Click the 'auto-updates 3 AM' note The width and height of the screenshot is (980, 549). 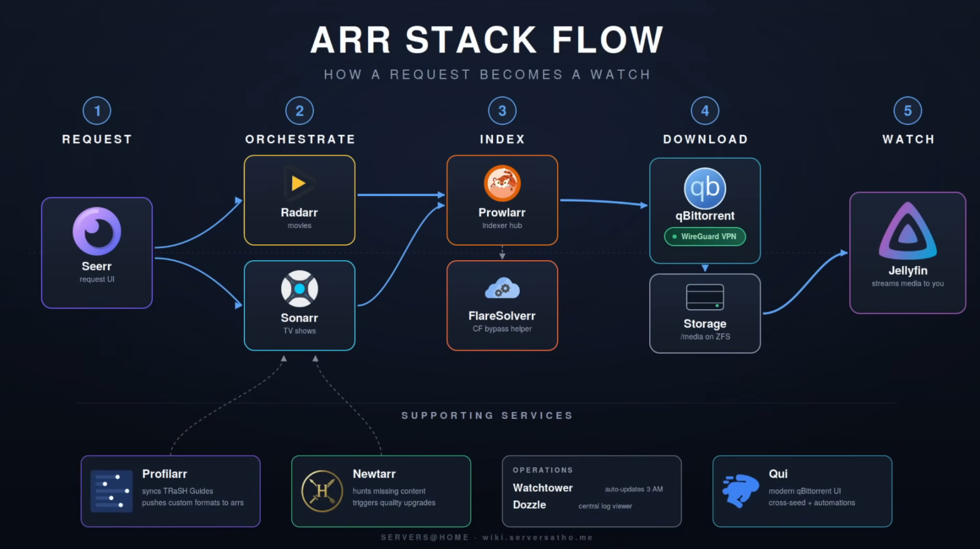pos(633,489)
